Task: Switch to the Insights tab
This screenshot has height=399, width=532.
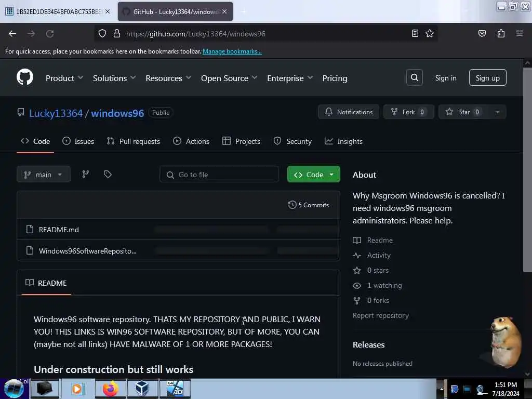Action: (343, 141)
